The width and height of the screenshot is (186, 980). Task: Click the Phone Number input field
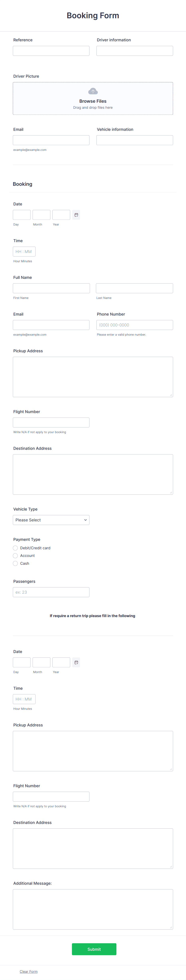tap(135, 325)
